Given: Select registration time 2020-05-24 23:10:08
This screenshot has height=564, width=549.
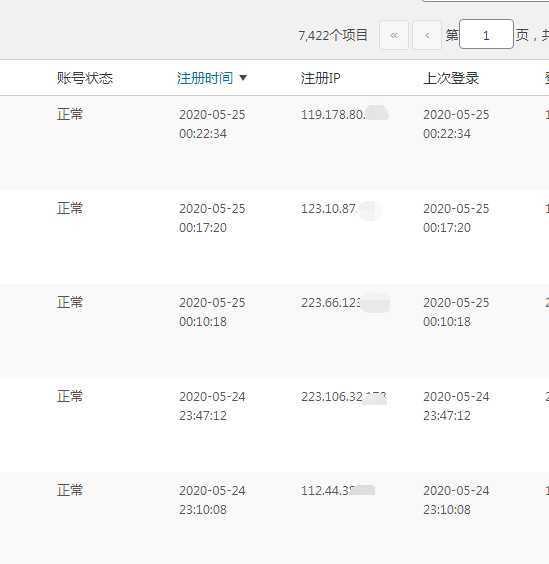Looking at the screenshot, I should 212,500.
